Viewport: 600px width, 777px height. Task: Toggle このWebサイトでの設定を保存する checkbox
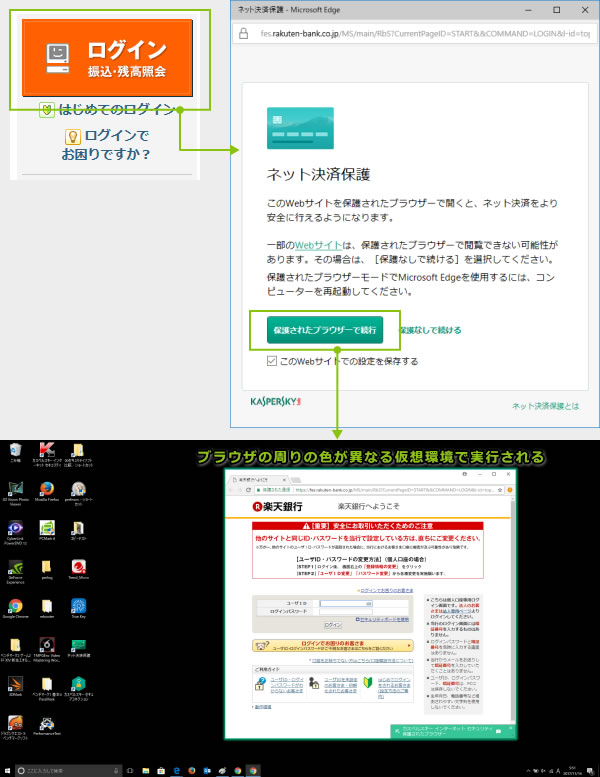click(272, 361)
